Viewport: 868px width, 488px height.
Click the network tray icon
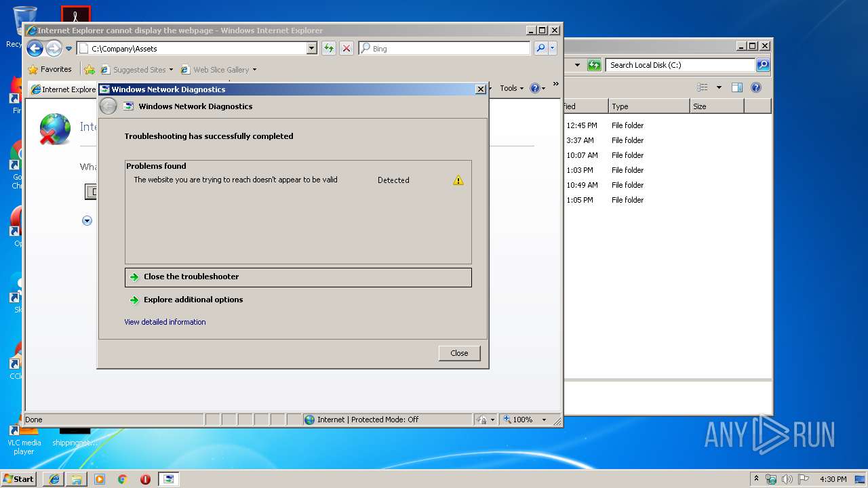click(x=771, y=479)
